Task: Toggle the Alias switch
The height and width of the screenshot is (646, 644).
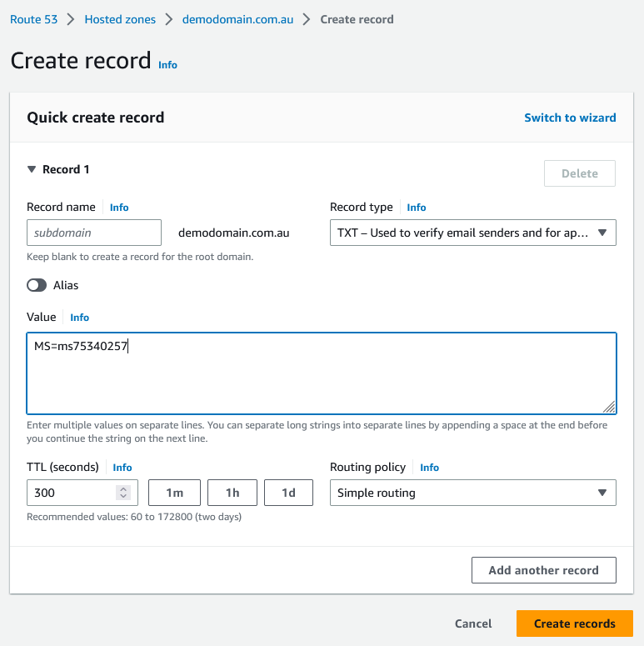Action: 37,285
